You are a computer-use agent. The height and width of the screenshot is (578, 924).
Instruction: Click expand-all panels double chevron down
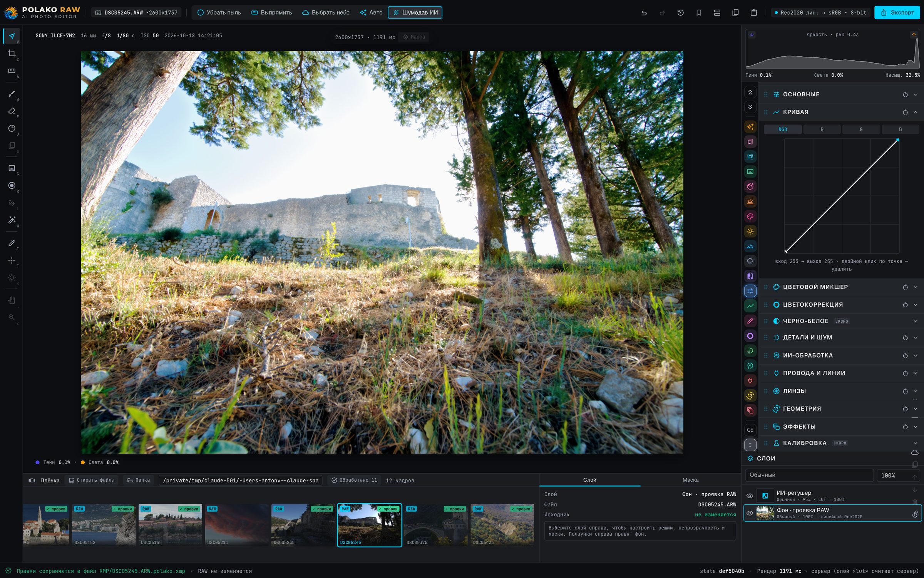click(750, 107)
